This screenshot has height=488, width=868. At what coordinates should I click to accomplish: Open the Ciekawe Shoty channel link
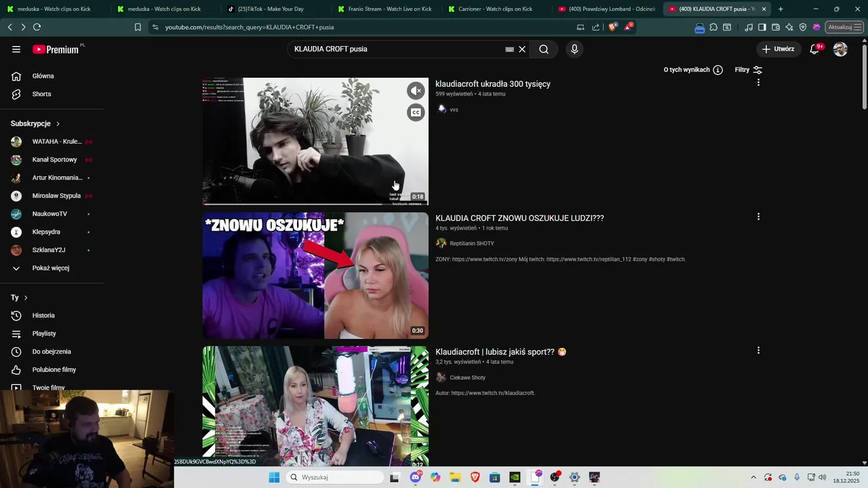(x=467, y=378)
